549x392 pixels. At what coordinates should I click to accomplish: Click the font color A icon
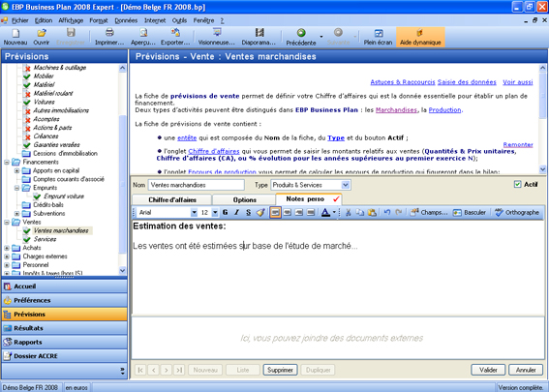coord(325,212)
